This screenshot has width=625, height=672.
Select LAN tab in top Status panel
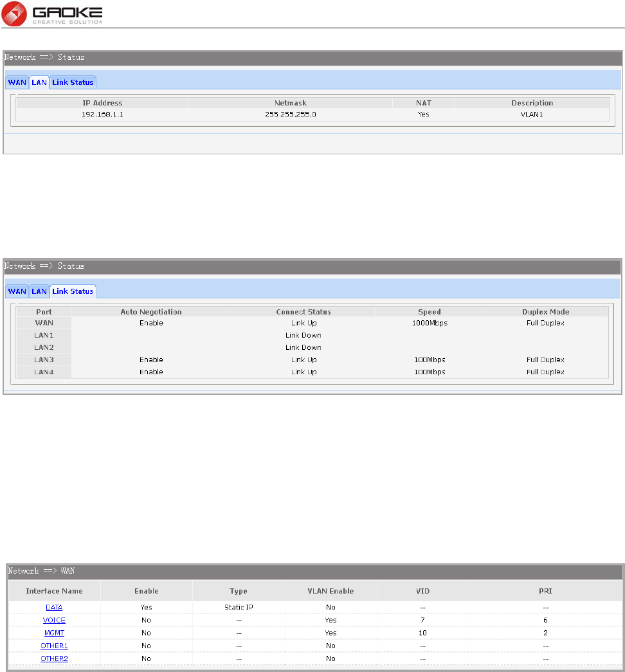pyautogui.click(x=39, y=82)
